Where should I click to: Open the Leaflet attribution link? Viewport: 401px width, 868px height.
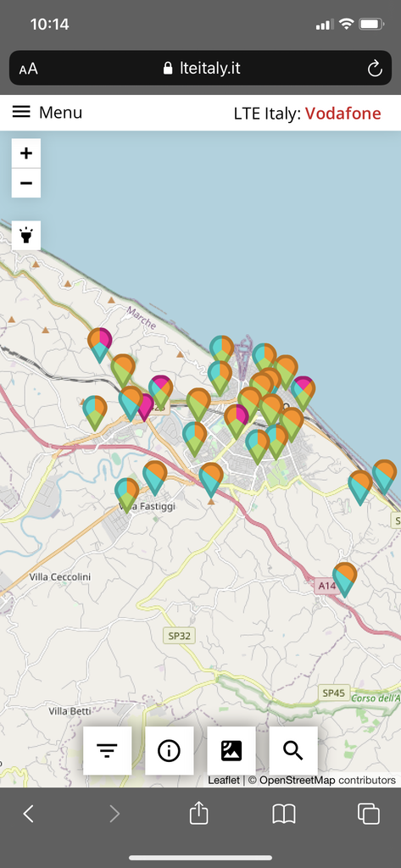coord(224,780)
